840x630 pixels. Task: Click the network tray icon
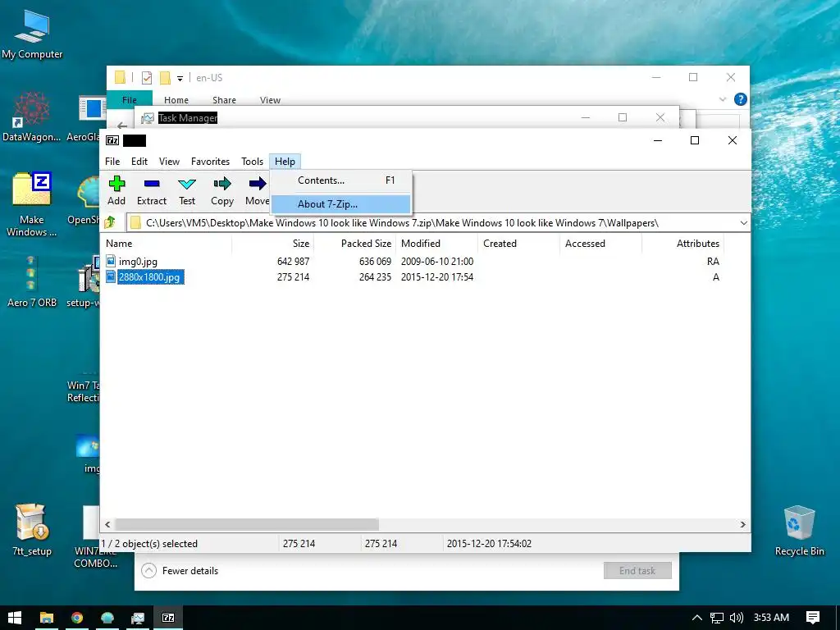717,618
